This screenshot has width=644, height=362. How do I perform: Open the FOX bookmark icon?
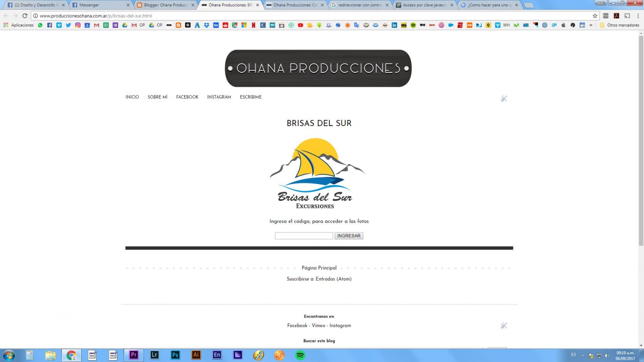tap(469, 25)
